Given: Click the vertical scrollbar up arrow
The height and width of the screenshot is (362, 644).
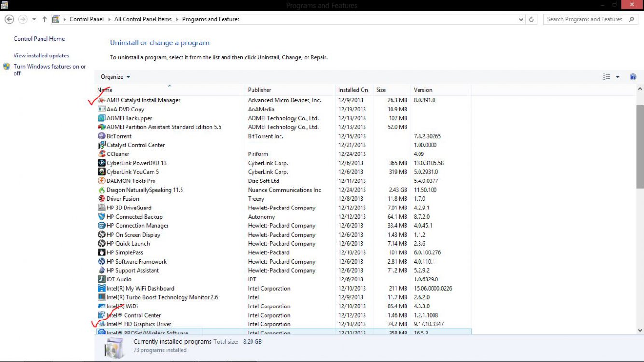Looking at the screenshot, I should (x=640, y=89).
